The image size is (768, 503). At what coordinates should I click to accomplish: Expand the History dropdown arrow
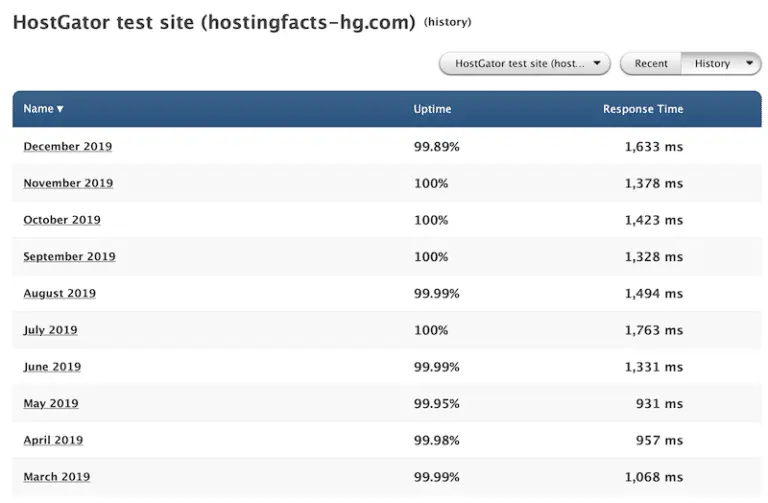[750, 64]
